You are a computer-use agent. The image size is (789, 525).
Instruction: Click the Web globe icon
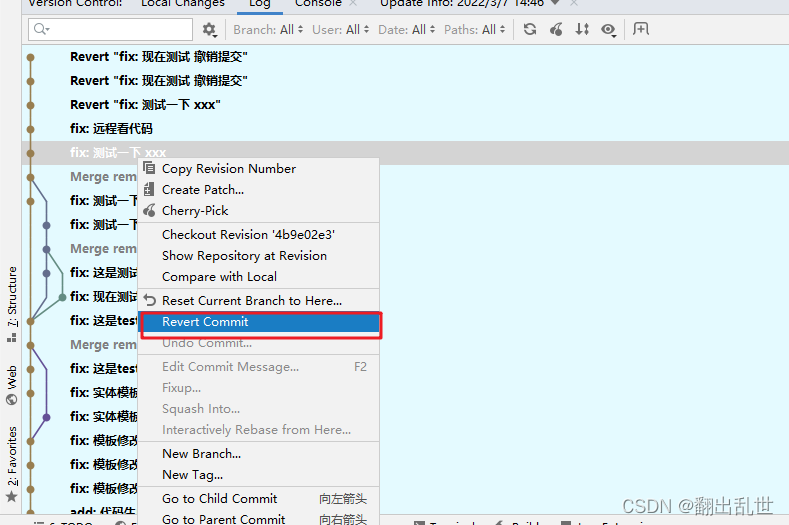click(x=12, y=399)
